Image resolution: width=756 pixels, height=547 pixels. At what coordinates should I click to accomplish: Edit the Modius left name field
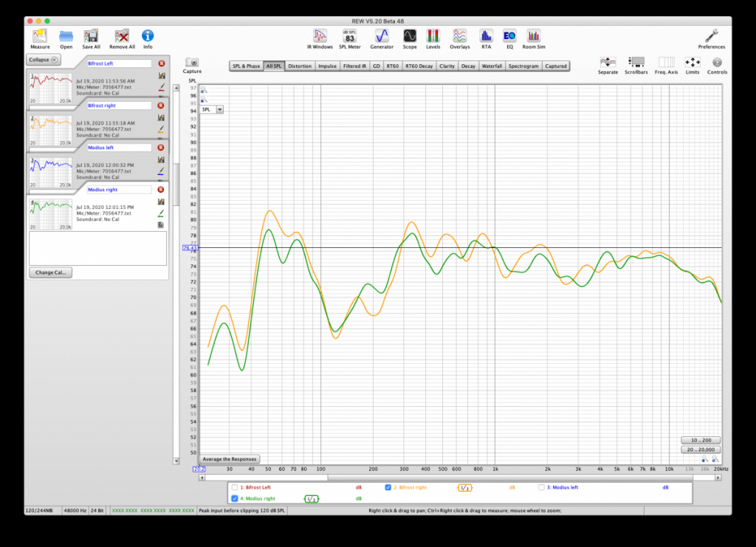click(119, 148)
